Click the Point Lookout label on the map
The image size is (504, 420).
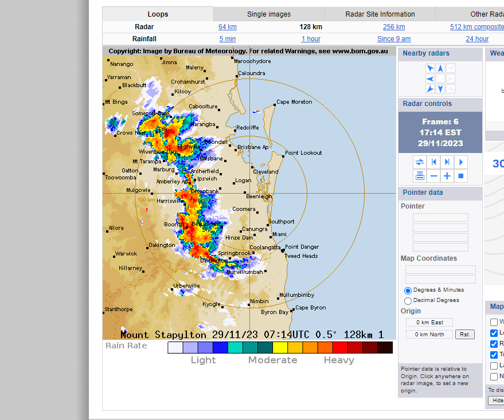click(x=303, y=153)
